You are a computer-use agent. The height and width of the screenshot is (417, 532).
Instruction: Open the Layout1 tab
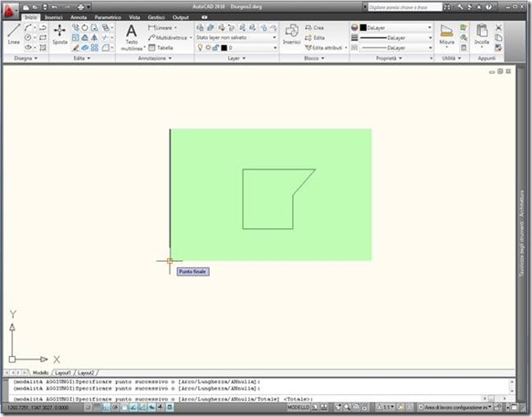[x=63, y=373]
